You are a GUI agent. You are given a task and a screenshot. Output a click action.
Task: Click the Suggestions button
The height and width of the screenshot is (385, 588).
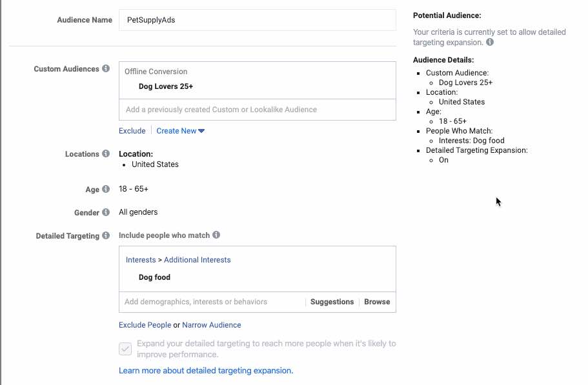[x=332, y=302]
